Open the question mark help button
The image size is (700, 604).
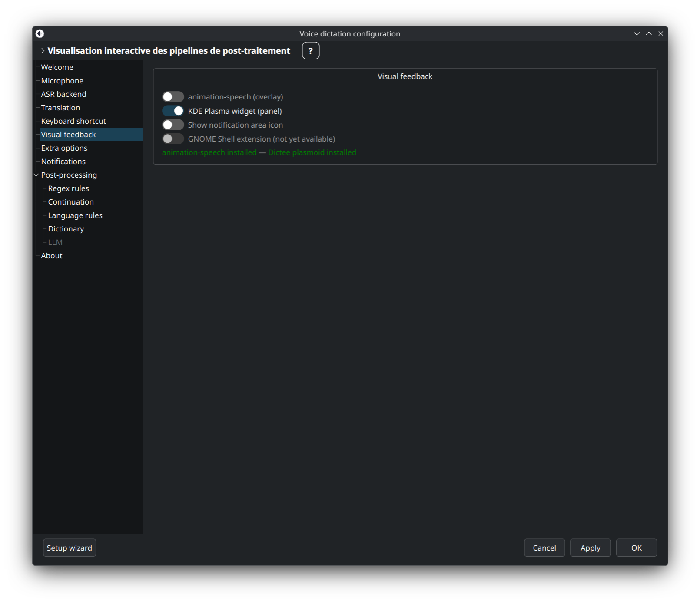[x=311, y=51]
